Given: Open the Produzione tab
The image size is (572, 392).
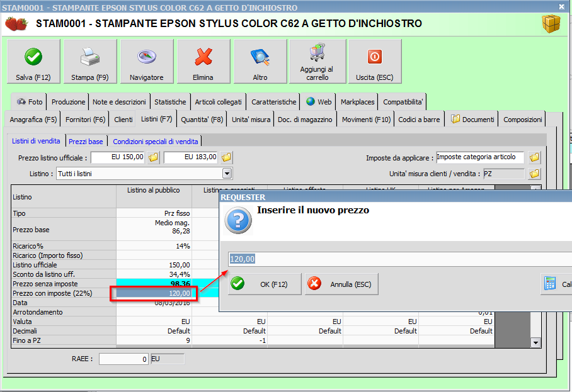Looking at the screenshot, I should tap(68, 102).
